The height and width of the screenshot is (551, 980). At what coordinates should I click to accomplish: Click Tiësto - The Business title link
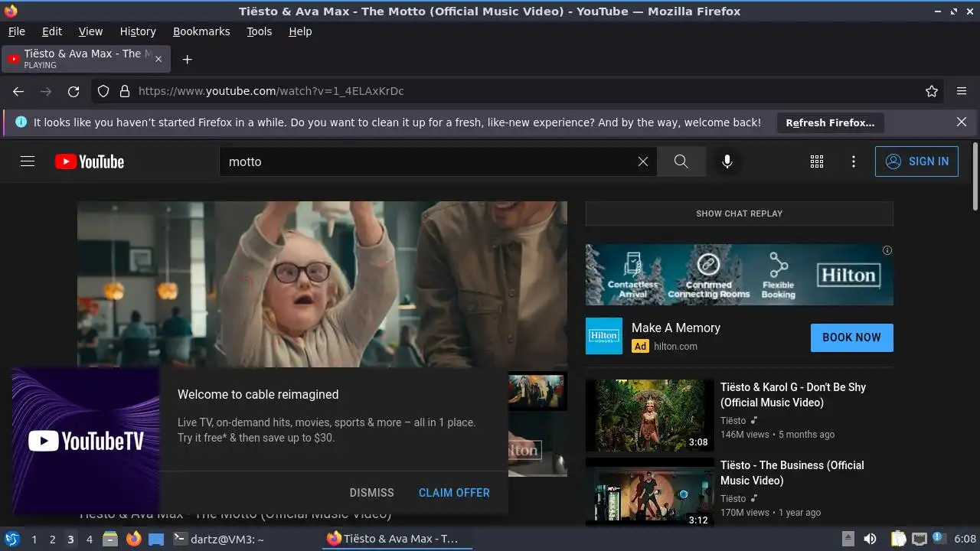point(792,473)
